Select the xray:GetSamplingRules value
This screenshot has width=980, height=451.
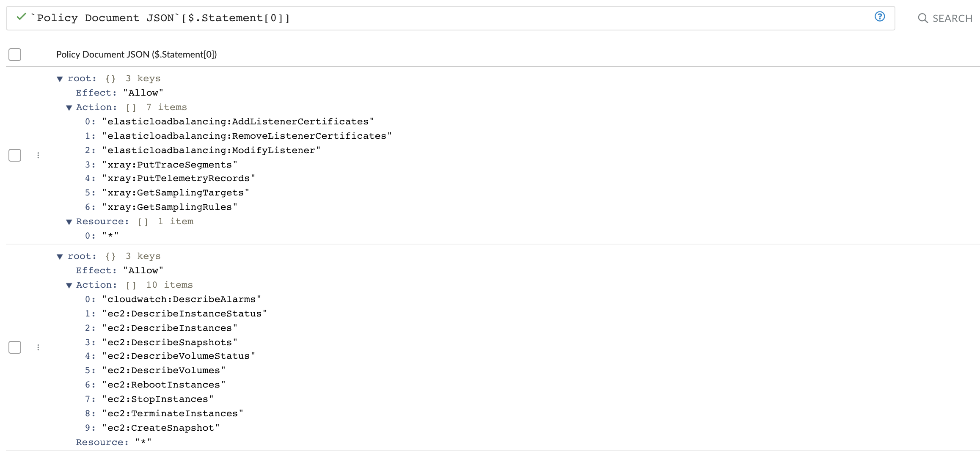coord(170,207)
